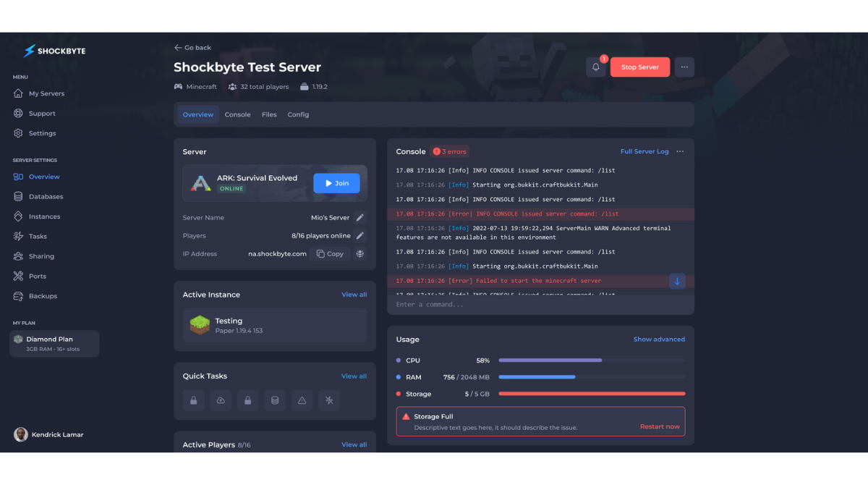Select Overview in Server Settings sidebar
The height and width of the screenshot is (485, 868).
[37, 177]
